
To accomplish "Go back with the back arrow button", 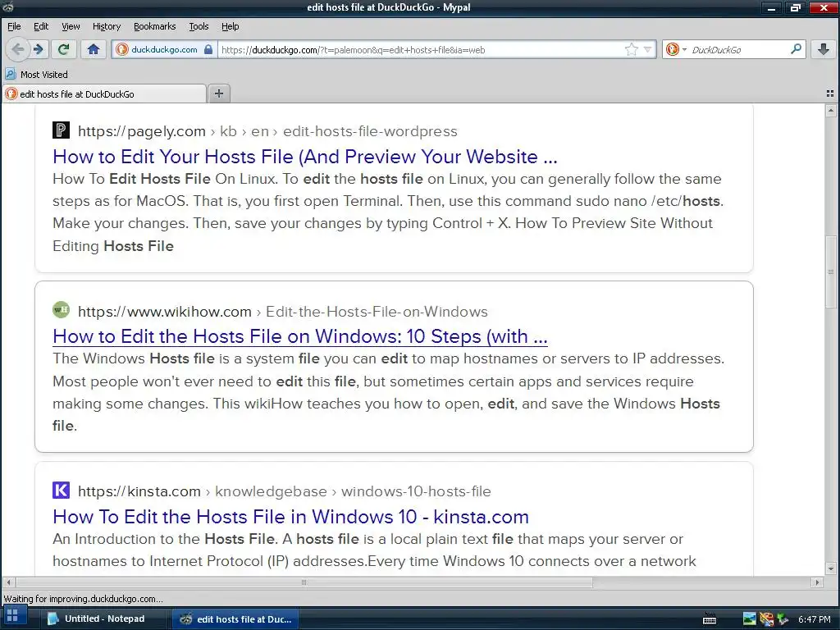I will click(x=18, y=49).
